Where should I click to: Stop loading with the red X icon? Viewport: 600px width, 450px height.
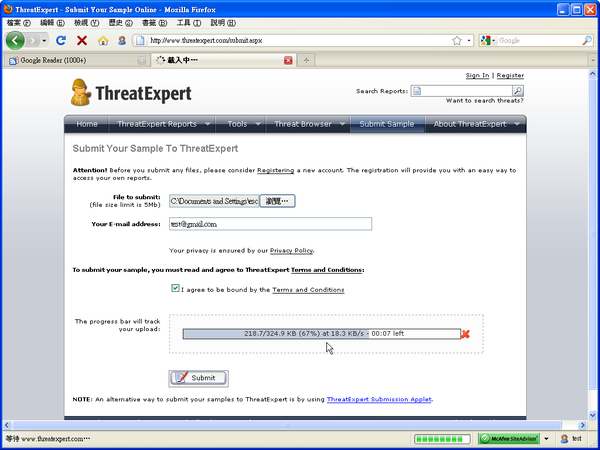(82, 40)
